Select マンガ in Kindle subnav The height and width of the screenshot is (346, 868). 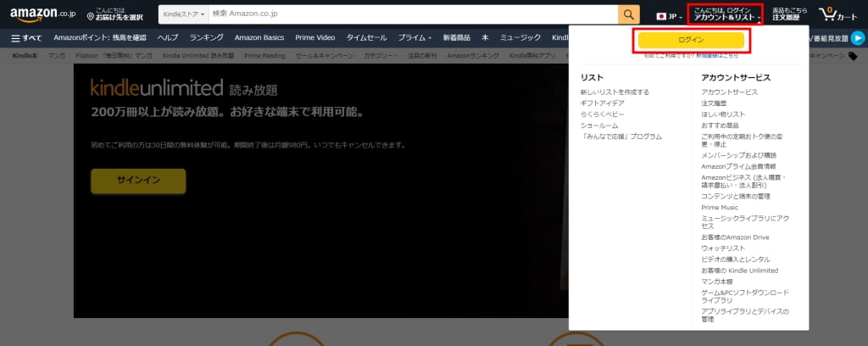[x=57, y=56]
